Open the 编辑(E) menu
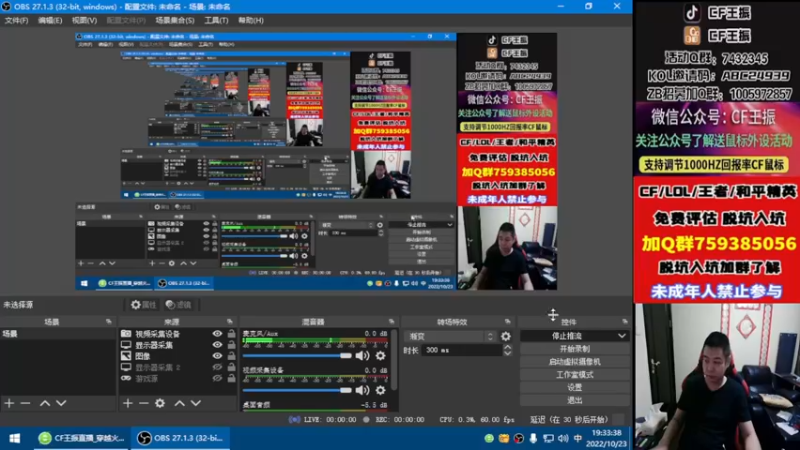 point(50,20)
